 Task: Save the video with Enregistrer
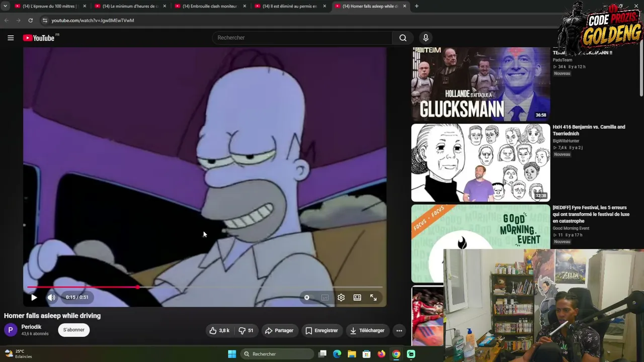click(x=321, y=330)
